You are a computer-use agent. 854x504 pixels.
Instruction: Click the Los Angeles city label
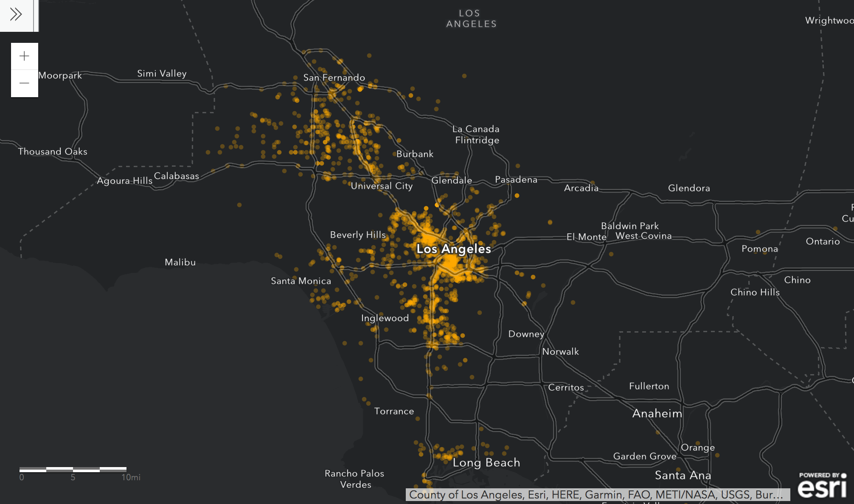point(454,249)
